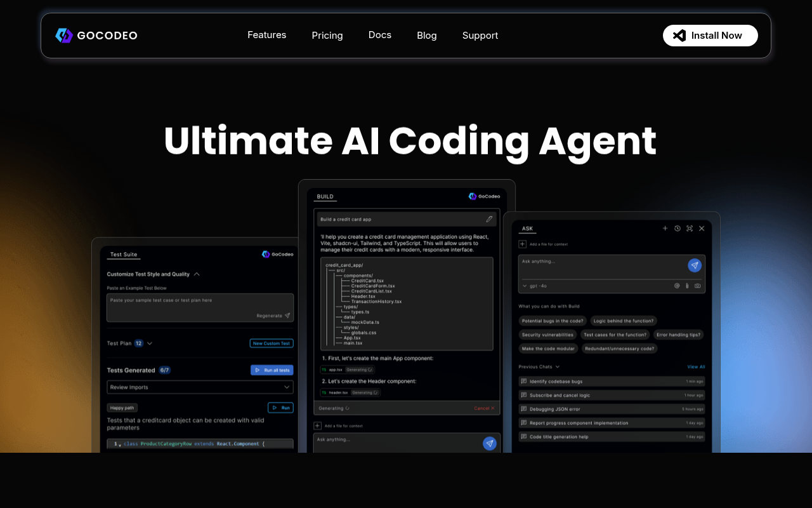Open the Docs link in navbar
This screenshot has height=508, width=812.
click(x=380, y=35)
